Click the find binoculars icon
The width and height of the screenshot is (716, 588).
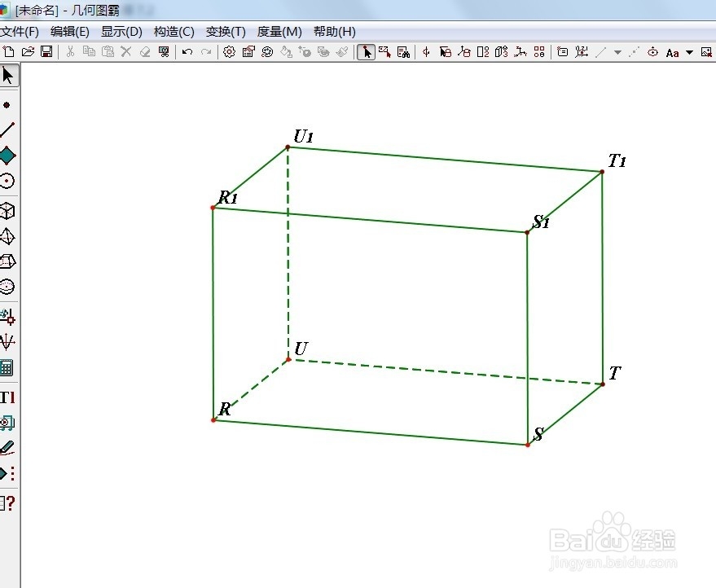[404, 52]
